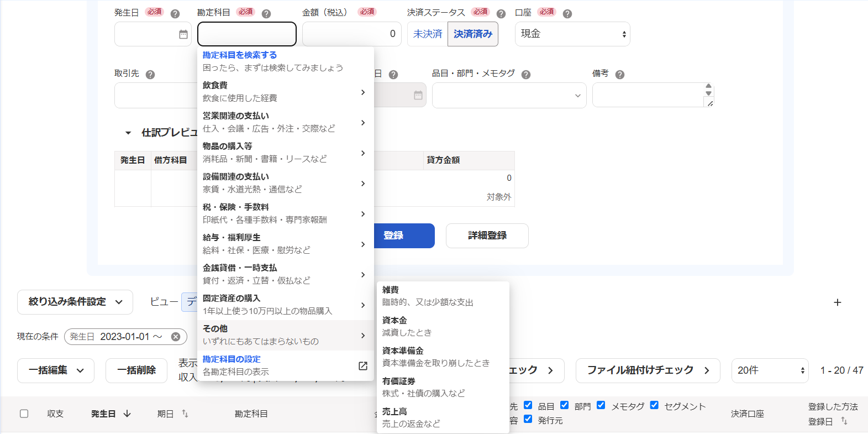Select the 決済済み status option
The width and height of the screenshot is (868, 434).
click(x=473, y=34)
